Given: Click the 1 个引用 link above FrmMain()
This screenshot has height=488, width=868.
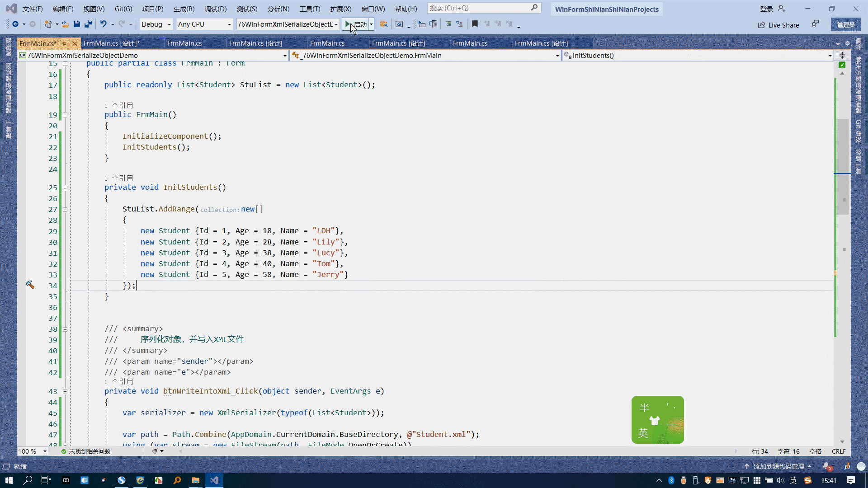Looking at the screenshot, I should pyautogui.click(x=118, y=105).
